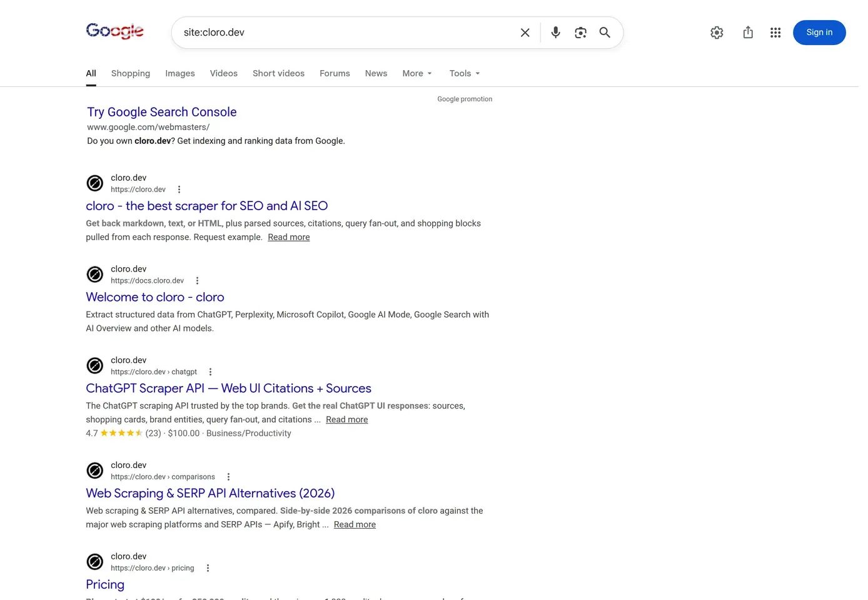The image size is (868, 600).
Task: Open the Short videos tab
Action: click(278, 73)
